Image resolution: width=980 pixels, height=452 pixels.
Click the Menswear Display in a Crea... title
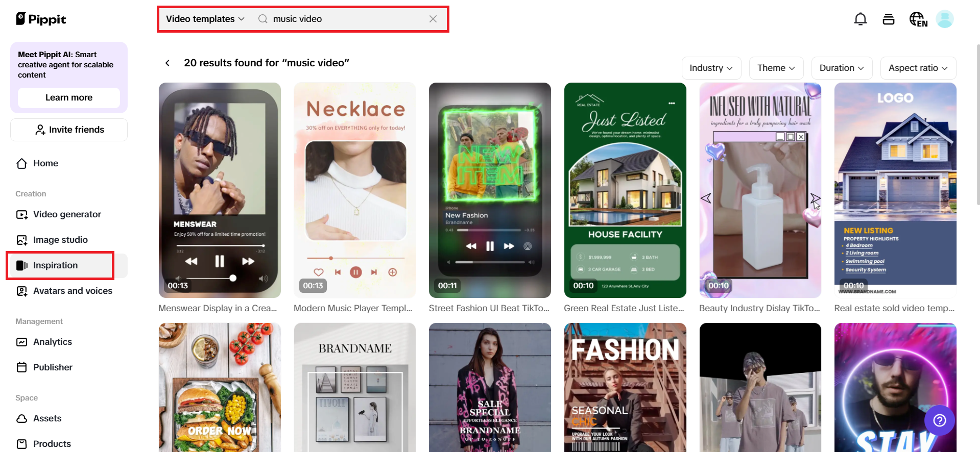point(218,308)
